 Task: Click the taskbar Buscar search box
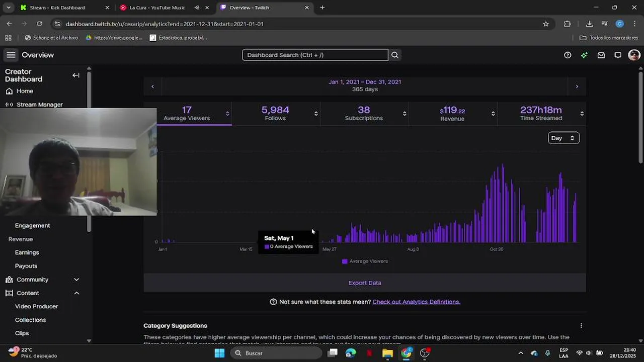(x=276, y=353)
